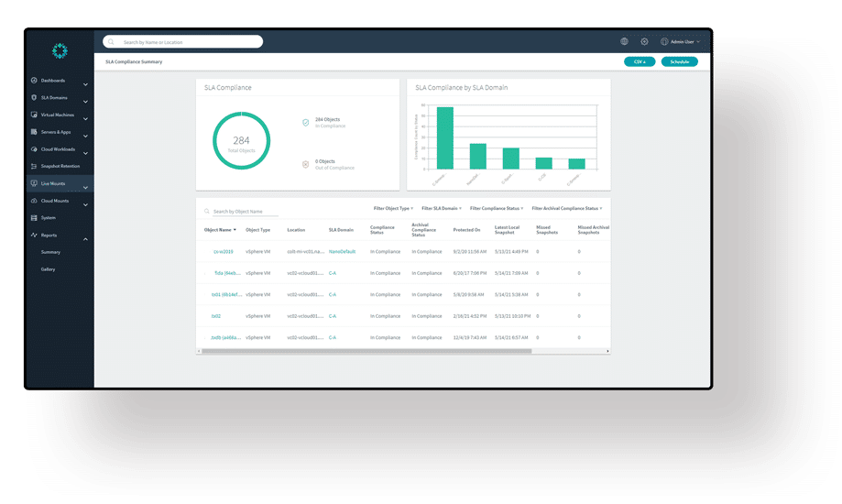Image resolution: width=842 pixels, height=504 pixels.
Task: Click the Schedule button
Action: (679, 61)
